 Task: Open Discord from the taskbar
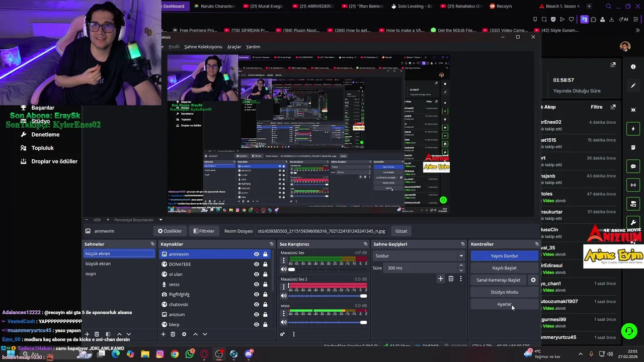249,354
